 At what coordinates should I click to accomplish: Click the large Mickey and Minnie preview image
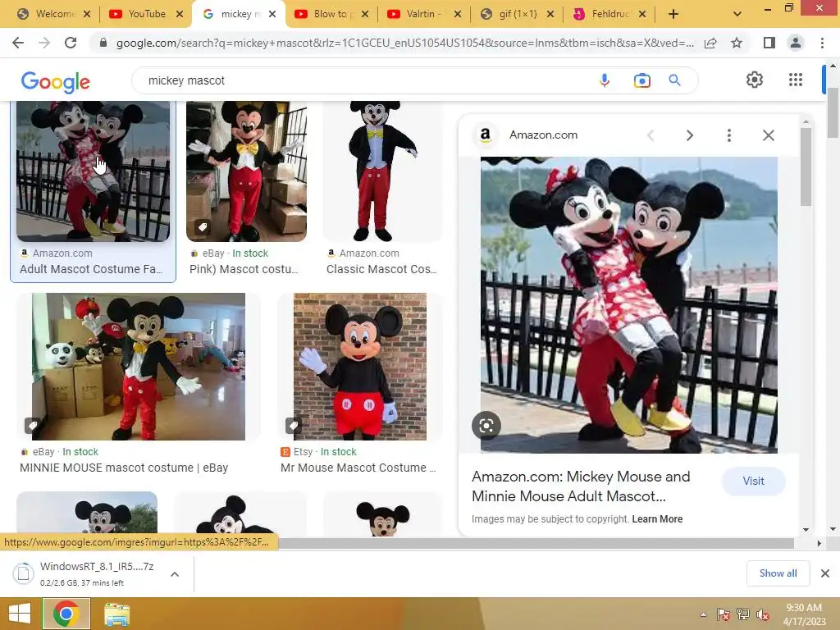point(629,305)
